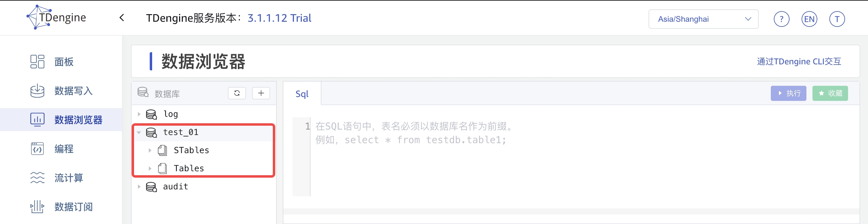The width and height of the screenshot is (868, 224).
Task: Open the 面板 dashboard menu item
Action: pos(64,62)
